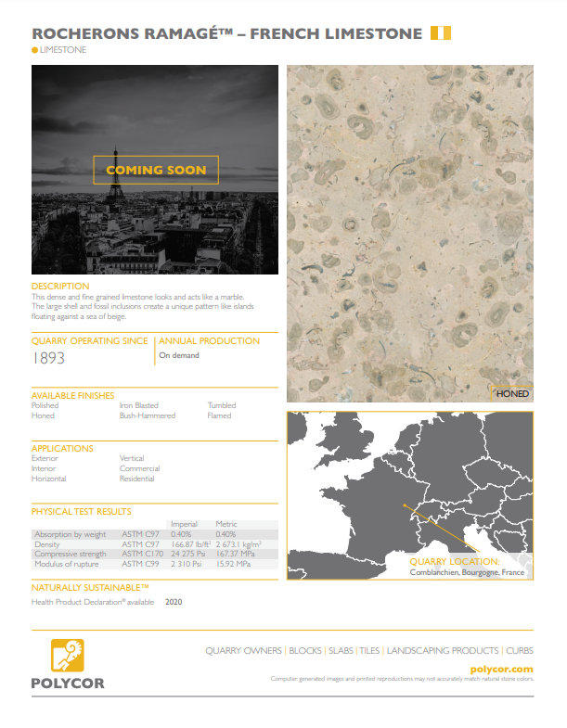Click TILES in the footer

click(x=369, y=651)
